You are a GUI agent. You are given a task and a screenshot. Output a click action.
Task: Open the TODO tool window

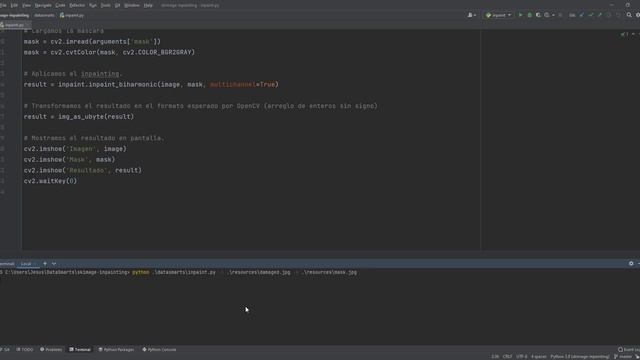(25, 350)
